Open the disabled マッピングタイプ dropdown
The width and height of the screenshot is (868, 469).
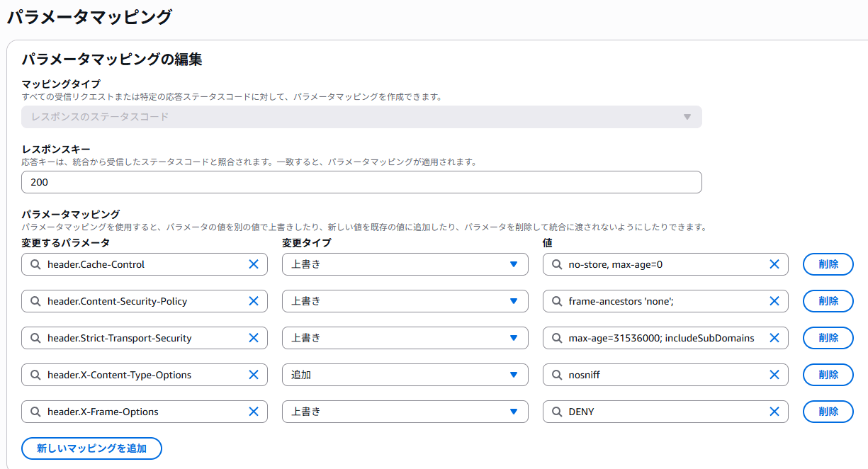click(361, 117)
